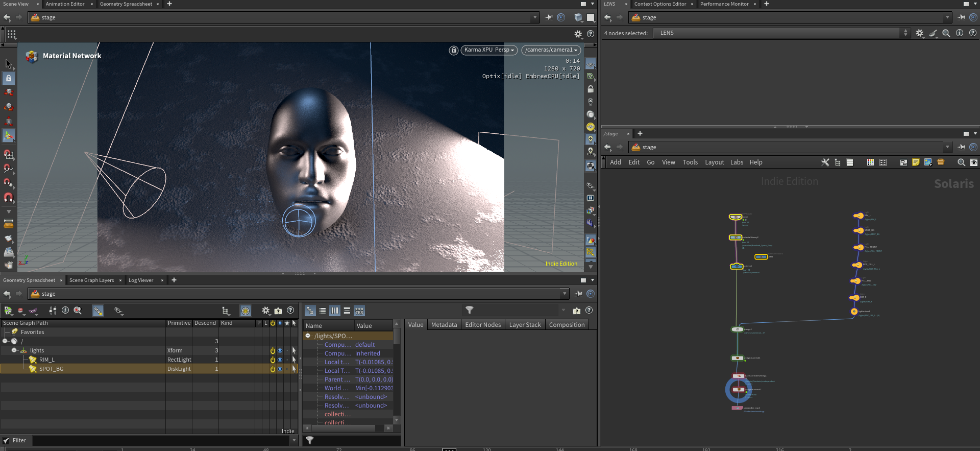Screen dimensions: 980x451
Task: Open the network editor Labs menu
Action: [737, 162]
